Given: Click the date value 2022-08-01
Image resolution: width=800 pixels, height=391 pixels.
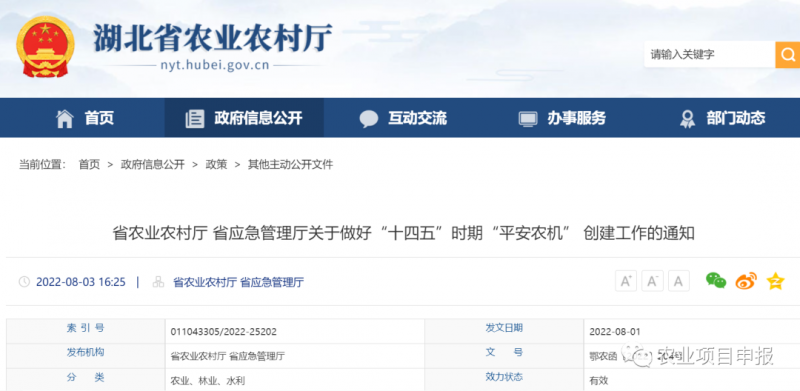Looking at the screenshot, I should click(615, 332).
